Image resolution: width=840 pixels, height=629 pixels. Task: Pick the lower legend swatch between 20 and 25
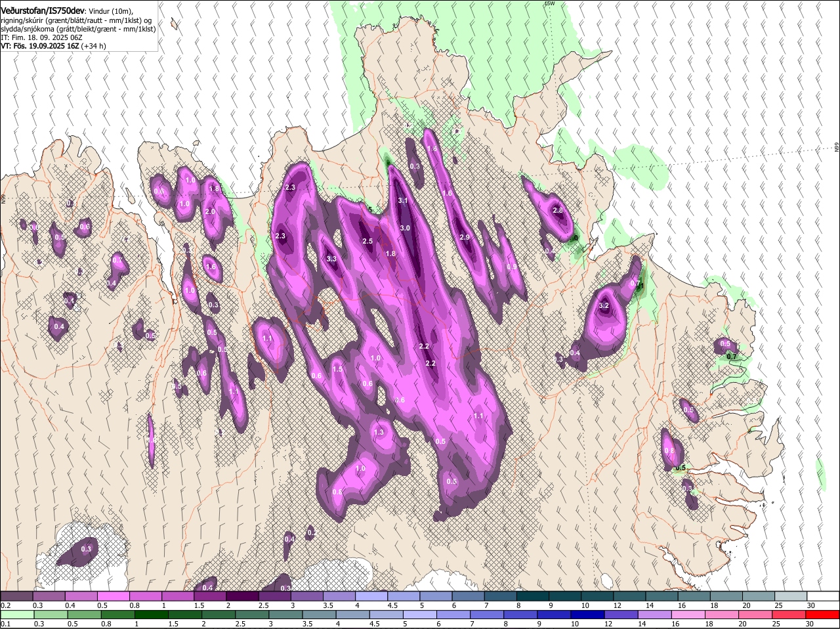click(757, 615)
